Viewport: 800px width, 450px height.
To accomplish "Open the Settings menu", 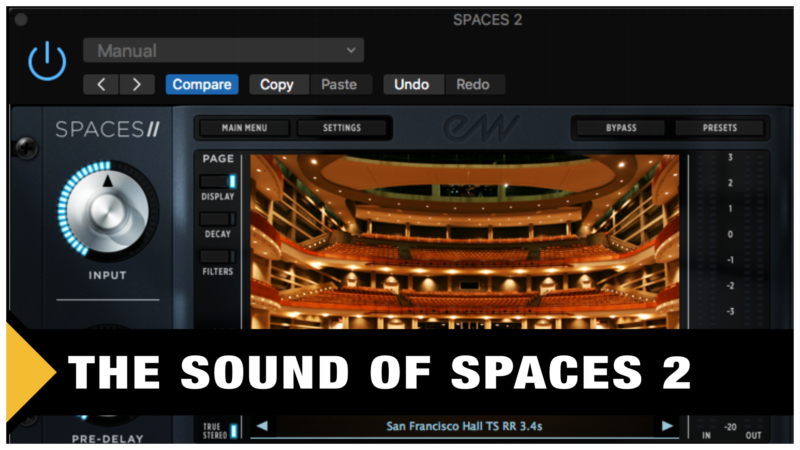I will (x=342, y=128).
